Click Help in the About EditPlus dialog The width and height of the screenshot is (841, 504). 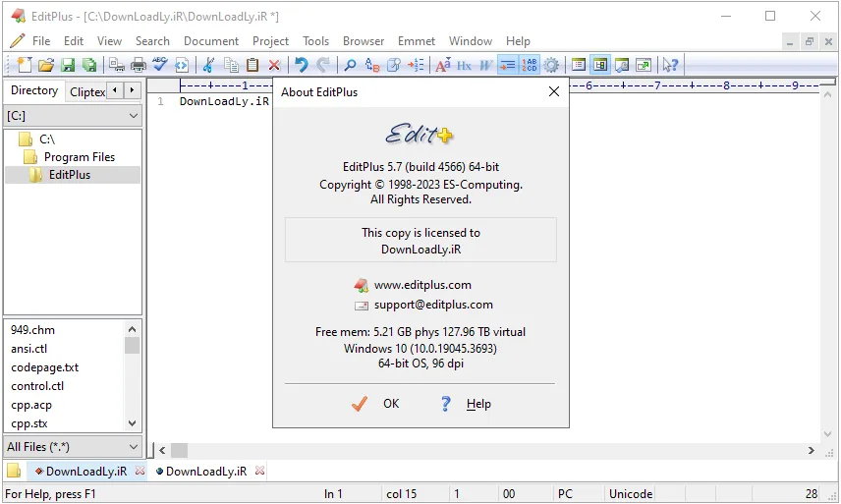coord(466,404)
